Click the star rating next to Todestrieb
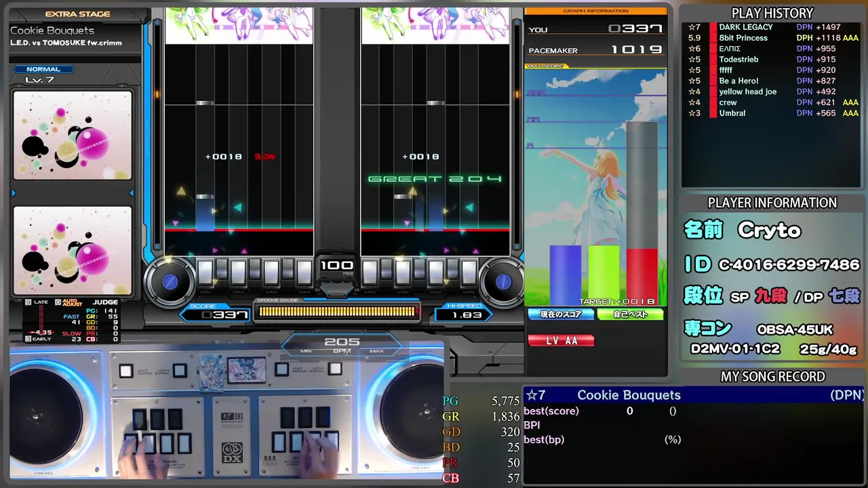868x488 pixels. [694, 60]
